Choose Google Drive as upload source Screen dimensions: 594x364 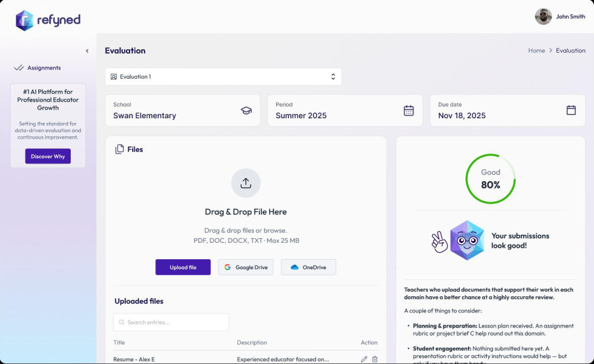(x=246, y=267)
